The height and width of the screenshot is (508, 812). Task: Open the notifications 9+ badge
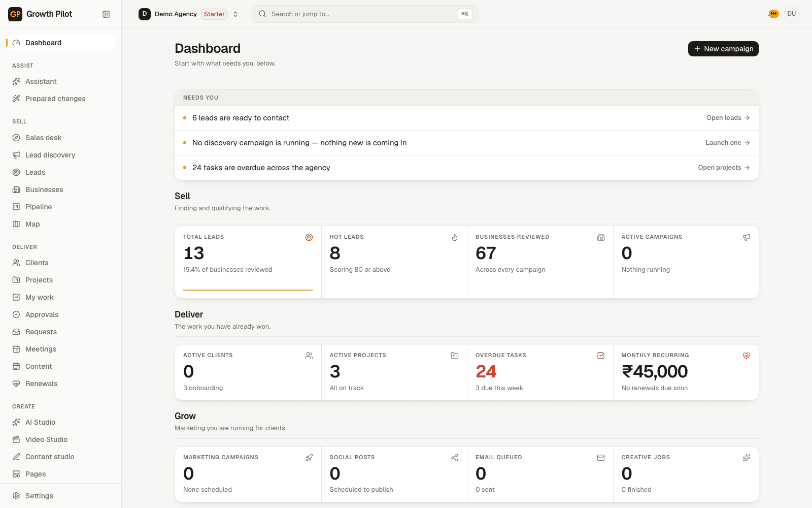[x=773, y=14]
